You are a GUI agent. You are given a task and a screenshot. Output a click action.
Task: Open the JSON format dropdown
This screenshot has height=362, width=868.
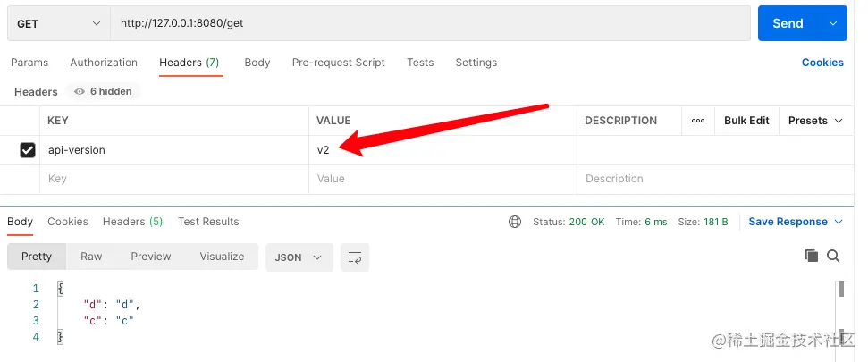[x=299, y=257]
